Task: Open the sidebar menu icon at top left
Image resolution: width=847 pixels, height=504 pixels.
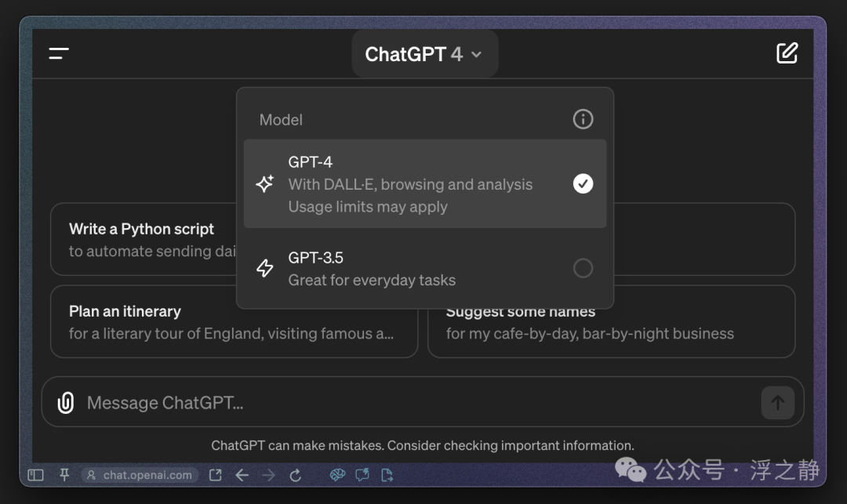Action: click(x=59, y=53)
